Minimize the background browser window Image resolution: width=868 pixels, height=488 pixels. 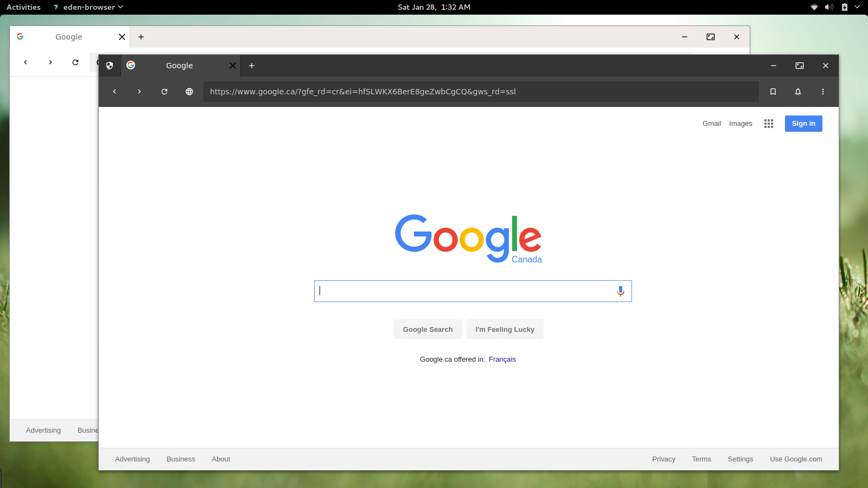[x=685, y=37]
